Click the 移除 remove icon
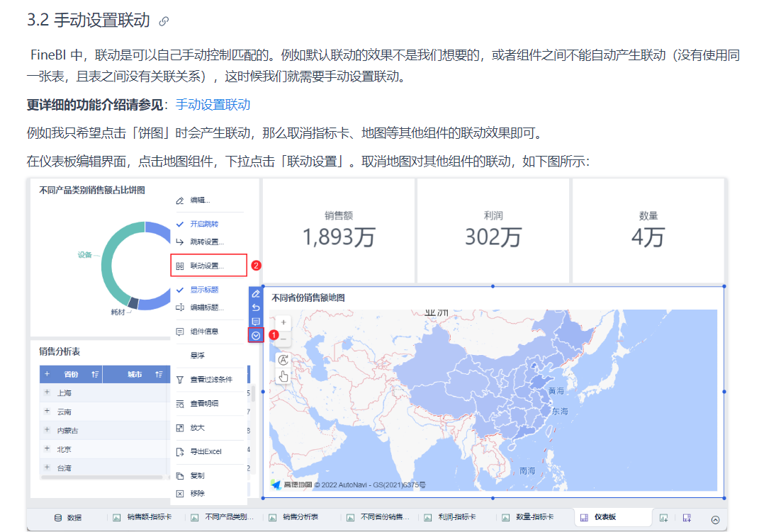The height and width of the screenshot is (532, 776). 179,494
